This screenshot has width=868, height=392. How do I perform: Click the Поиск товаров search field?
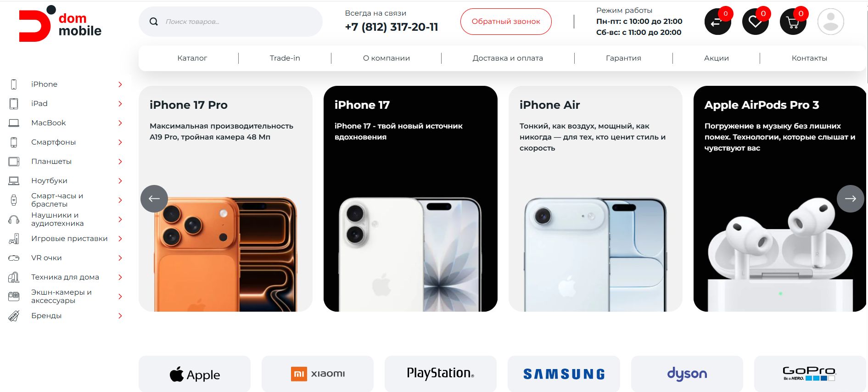tap(230, 22)
